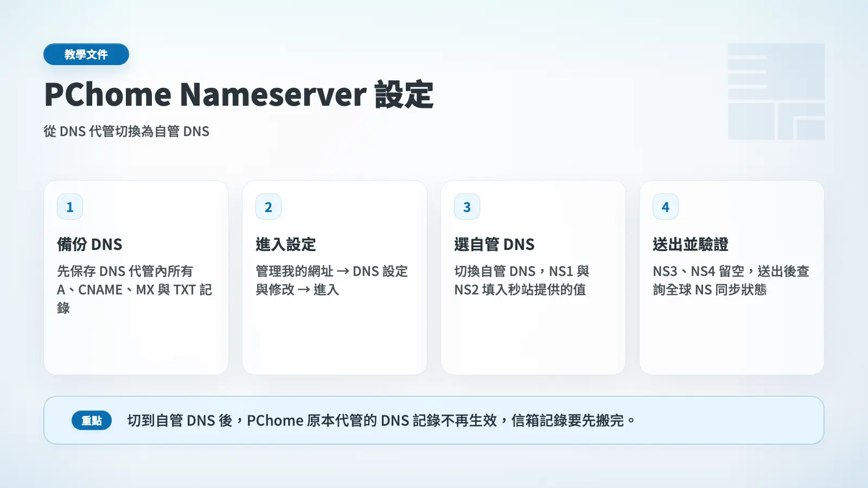Select the 進入設定 heading

[x=286, y=245]
